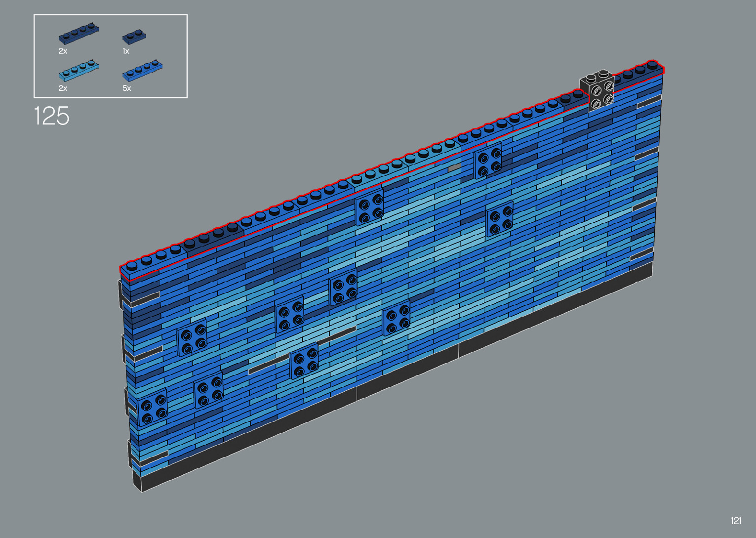Viewport: 756px width, 538px height.
Task: Click the topmost blue 2x2 stud plate
Action: 488,160
